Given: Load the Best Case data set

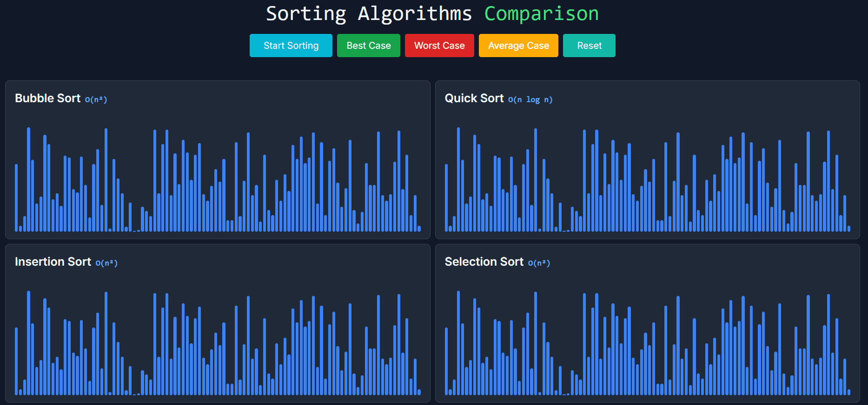Looking at the screenshot, I should point(368,46).
